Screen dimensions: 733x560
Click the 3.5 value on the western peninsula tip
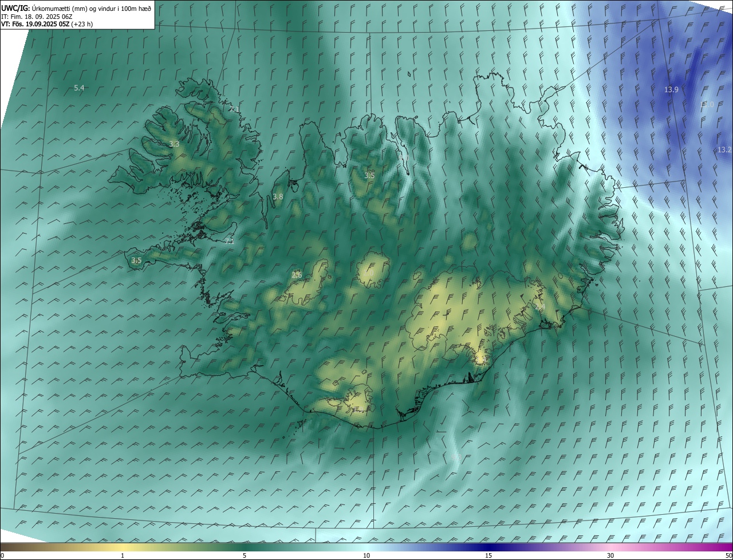[x=136, y=260]
